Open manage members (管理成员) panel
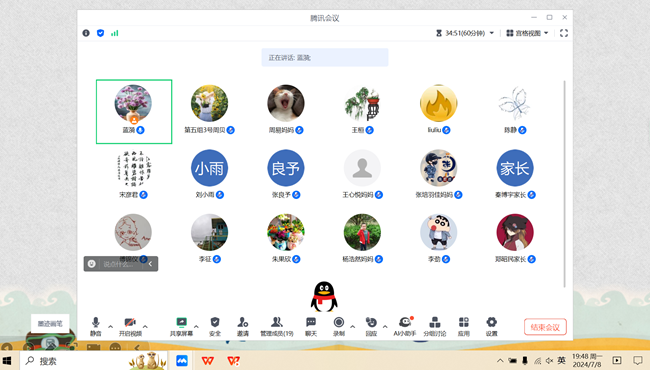This screenshot has width=650, height=370. 276,326
